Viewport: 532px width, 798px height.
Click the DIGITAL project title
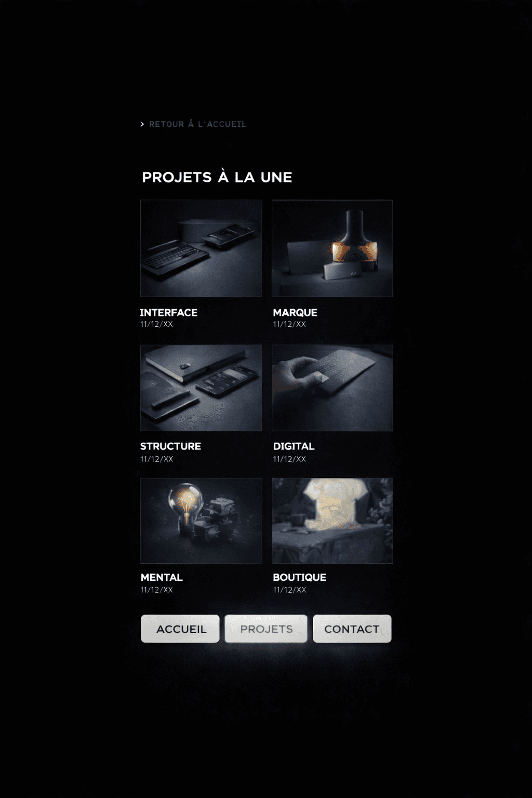click(294, 446)
